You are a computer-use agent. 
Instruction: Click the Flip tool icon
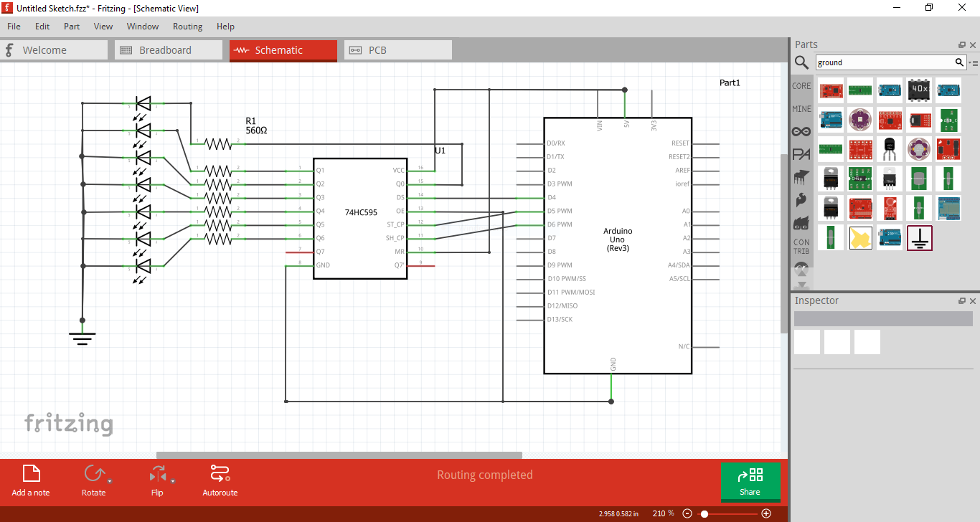(x=156, y=473)
